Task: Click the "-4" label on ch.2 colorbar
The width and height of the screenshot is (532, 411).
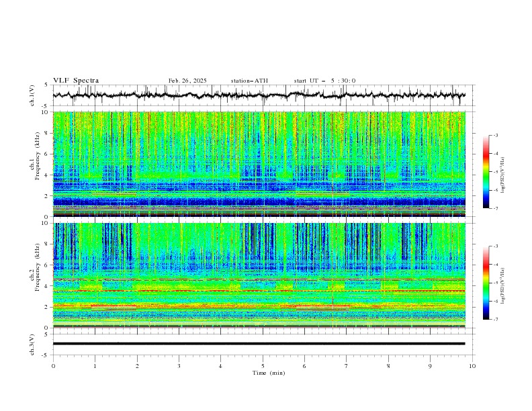Action: (x=495, y=265)
